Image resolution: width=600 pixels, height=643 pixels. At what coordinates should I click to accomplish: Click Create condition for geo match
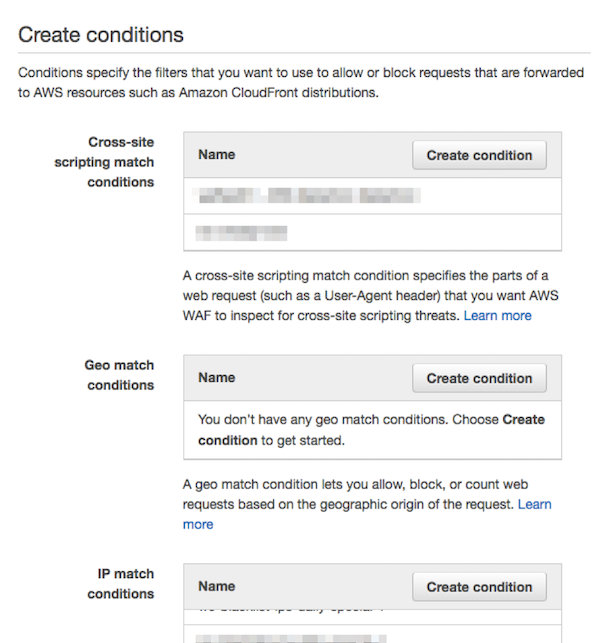point(479,378)
